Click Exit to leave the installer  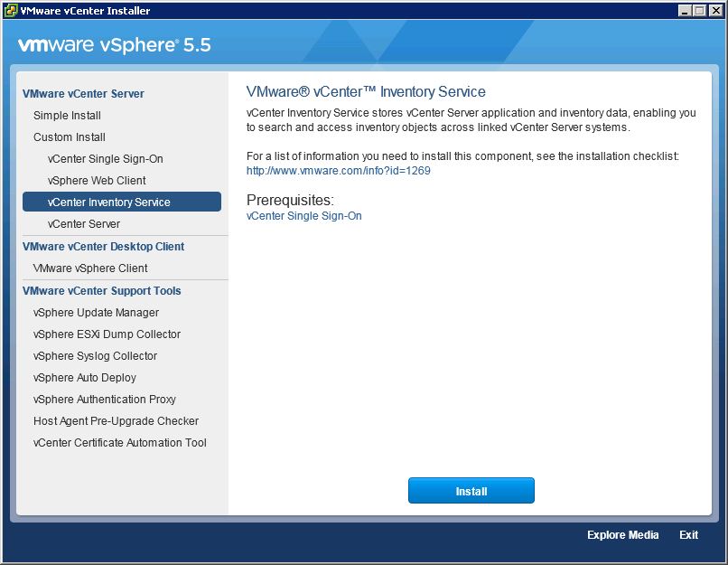tap(688, 535)
